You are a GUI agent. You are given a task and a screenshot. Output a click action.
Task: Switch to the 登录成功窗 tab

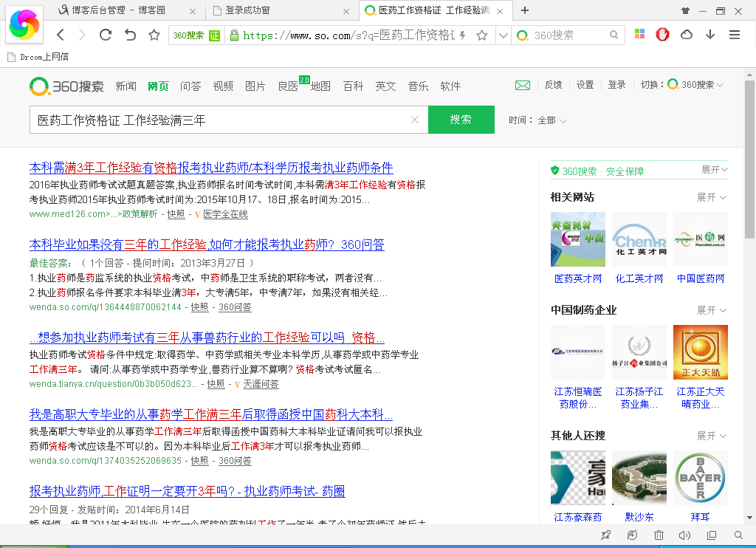(x=248, y=10)
